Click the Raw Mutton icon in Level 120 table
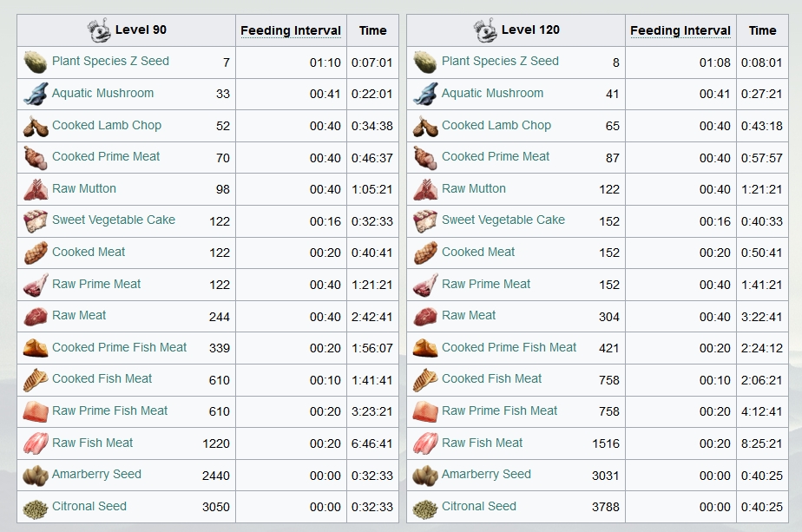This screenshot has width=802, height=532. [x=425, y=189]
